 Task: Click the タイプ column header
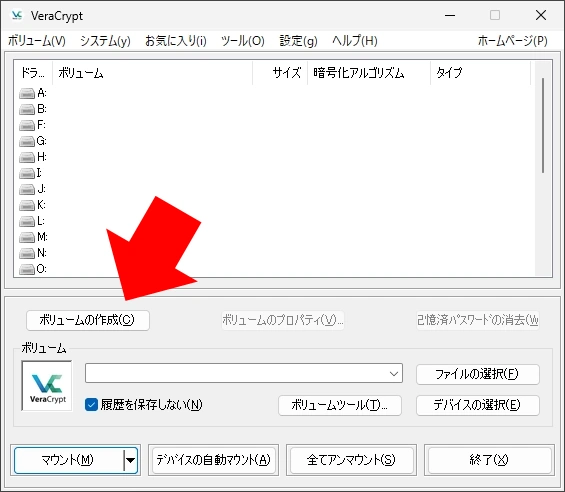(x=481, y=73)
